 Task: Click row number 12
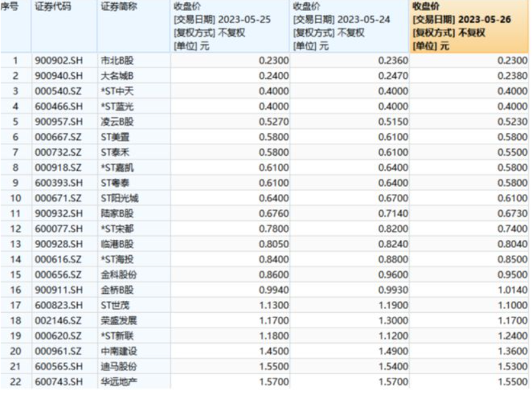point(15,229)
